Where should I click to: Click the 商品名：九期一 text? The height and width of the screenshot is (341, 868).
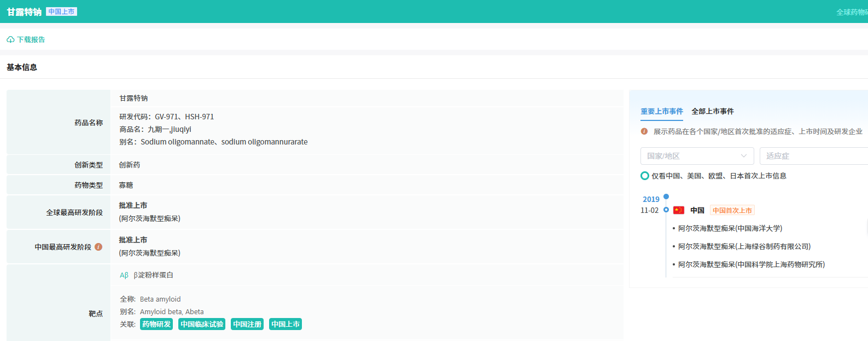(x=155, y=129)
